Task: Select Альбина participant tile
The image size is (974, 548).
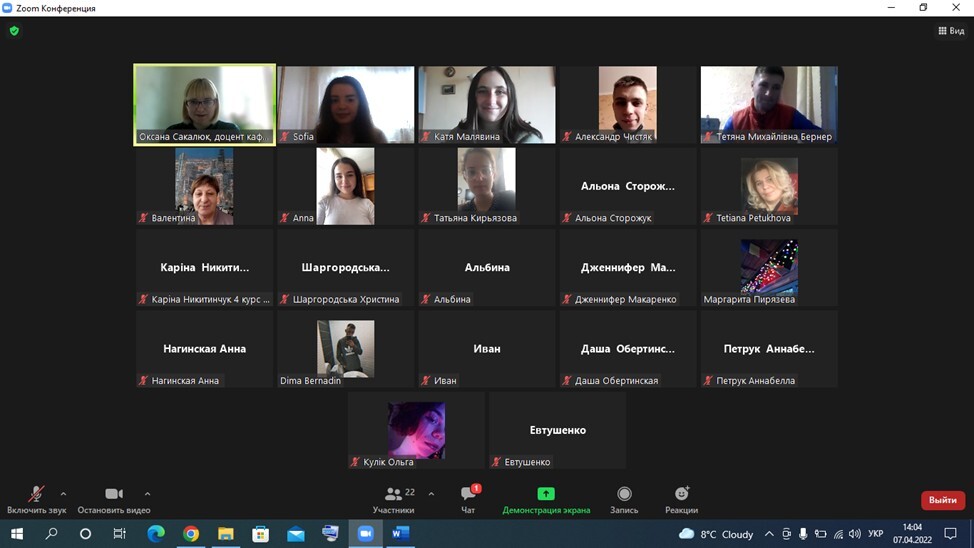Action: tap(487, 268)
